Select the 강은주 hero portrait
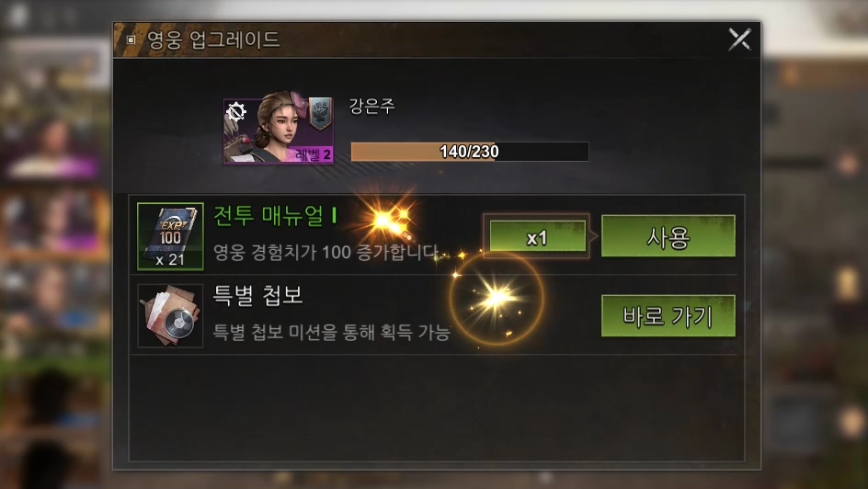Viewport: 868px width, 489px height. pyautogui.click(x=278, y=131)
